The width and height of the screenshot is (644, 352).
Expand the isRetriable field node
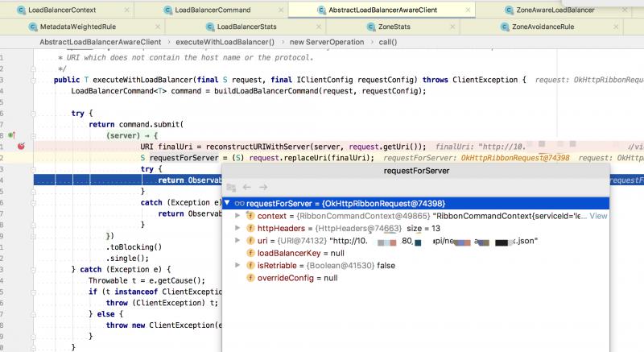tap(237, 265)
